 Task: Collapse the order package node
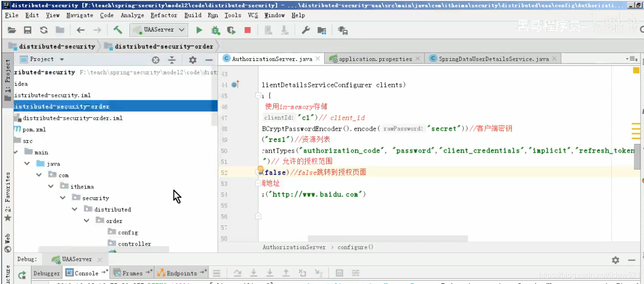click(86, 221)
